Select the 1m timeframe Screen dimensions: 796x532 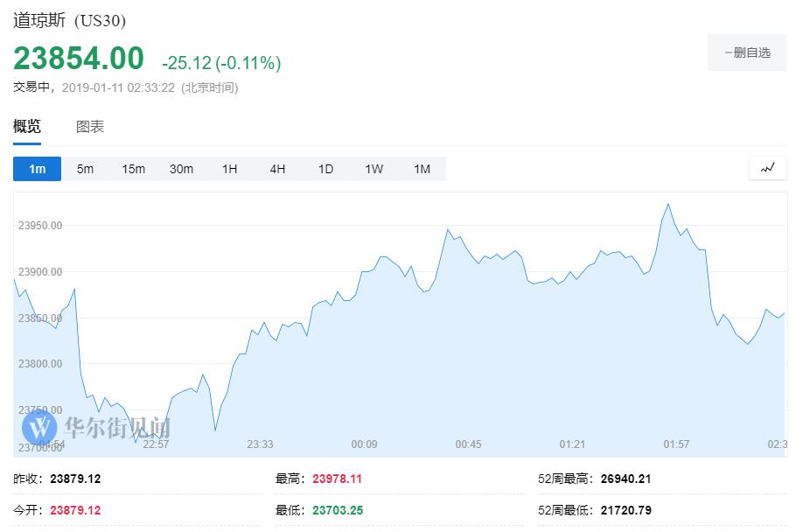pos(37,169)
